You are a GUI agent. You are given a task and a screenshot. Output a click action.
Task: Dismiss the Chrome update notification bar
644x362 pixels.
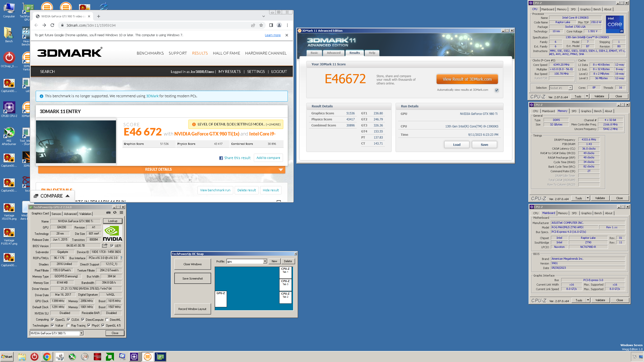pos(287,35)
